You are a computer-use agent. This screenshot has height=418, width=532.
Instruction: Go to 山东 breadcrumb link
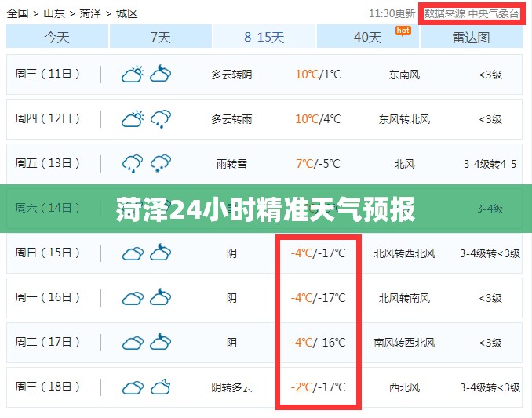54,13
